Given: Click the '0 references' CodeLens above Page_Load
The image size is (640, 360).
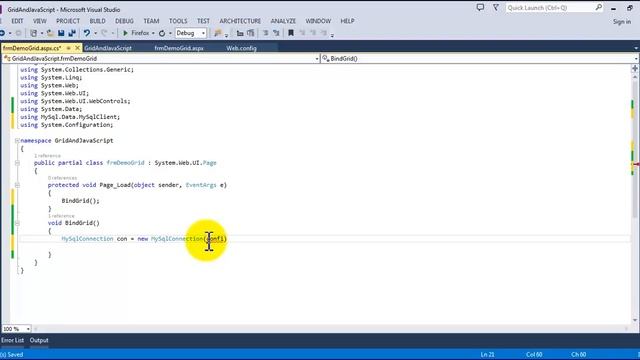Looking at the screenshot, I should (62, 178).
